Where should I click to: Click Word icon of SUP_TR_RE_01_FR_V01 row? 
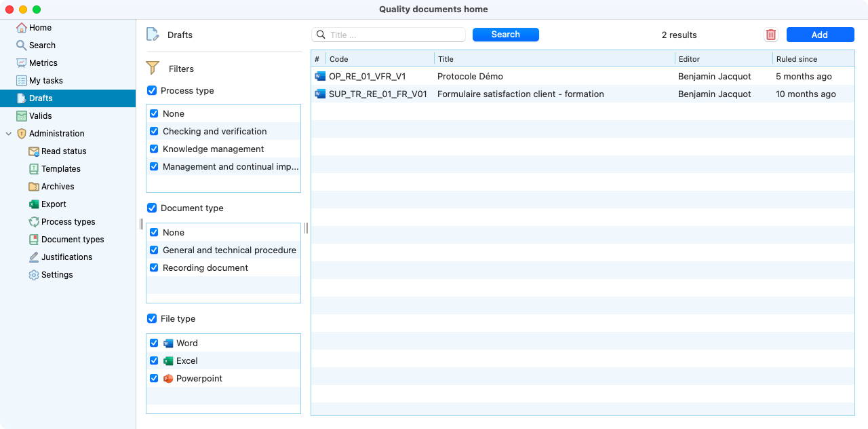320,94
